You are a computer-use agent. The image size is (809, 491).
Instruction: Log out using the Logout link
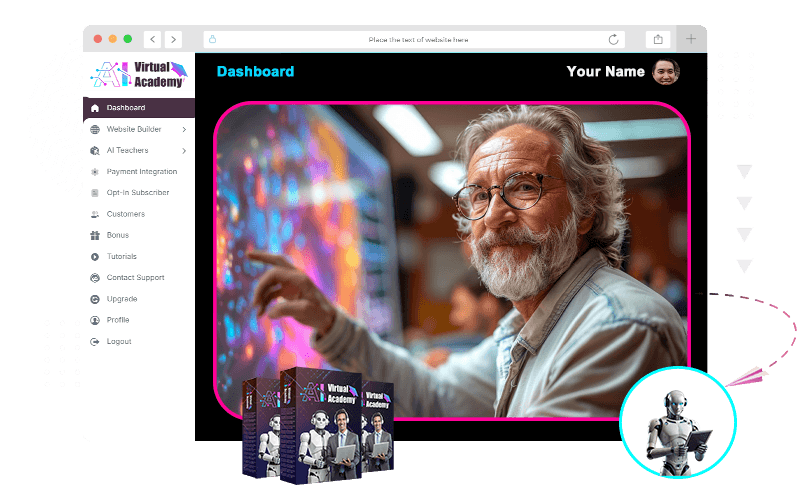[x=119, y=342]
